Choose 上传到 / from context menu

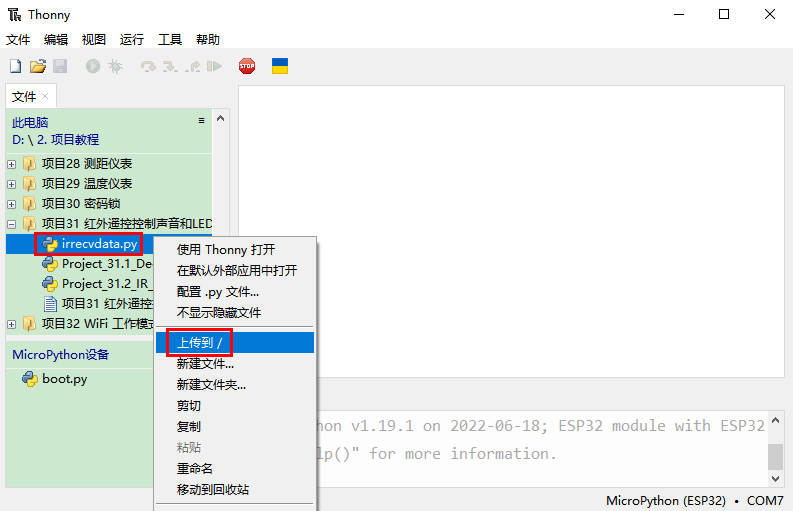point(199,343)
